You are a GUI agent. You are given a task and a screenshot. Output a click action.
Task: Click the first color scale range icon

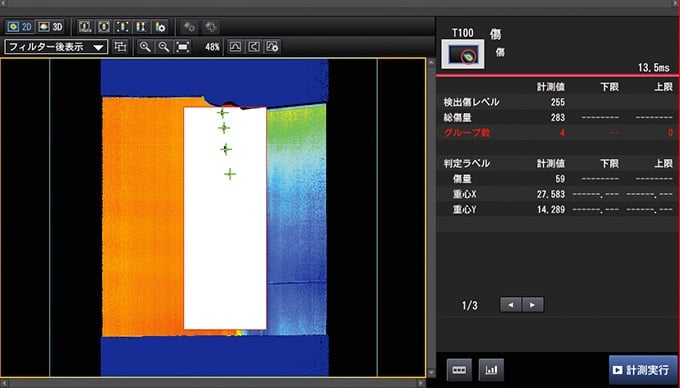click(85, 27)
